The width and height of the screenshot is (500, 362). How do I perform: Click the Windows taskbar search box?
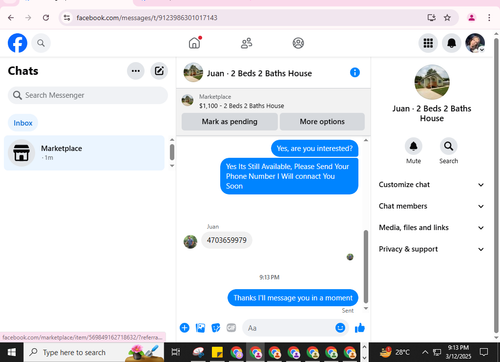[x=94, y=352]
